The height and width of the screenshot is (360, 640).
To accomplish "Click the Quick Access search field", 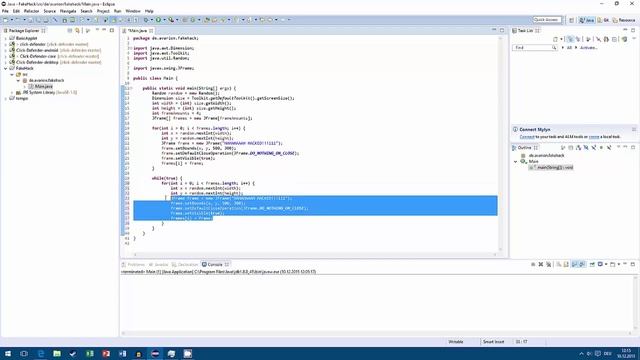I will [x=547, y=20].
